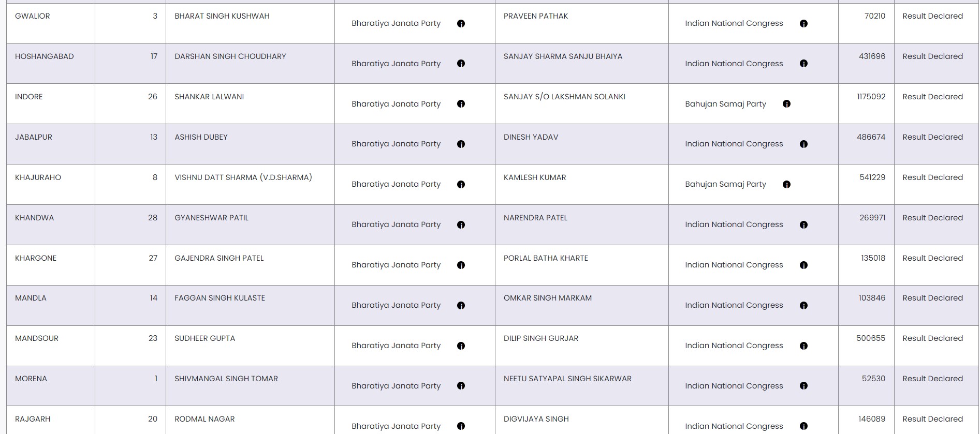Click trailing candidate DILIP SINGH GURJAR
Screen dimensions: 980x434
[541, 338]
